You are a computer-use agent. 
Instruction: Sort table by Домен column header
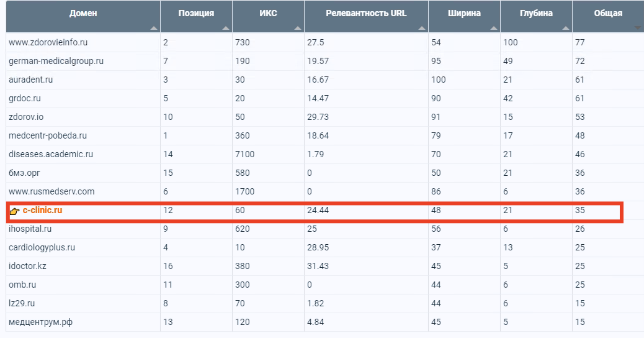(83, 13)
